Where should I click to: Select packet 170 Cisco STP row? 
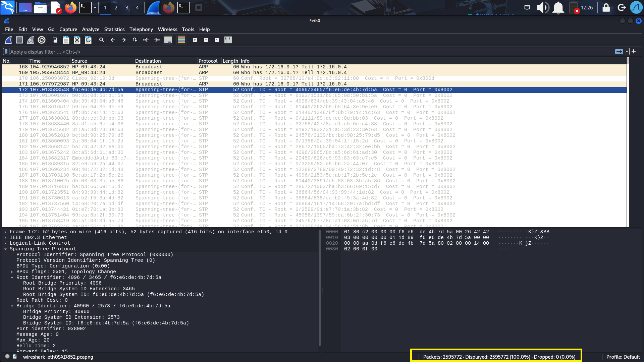pyautogui.click(x=314, y=78)
